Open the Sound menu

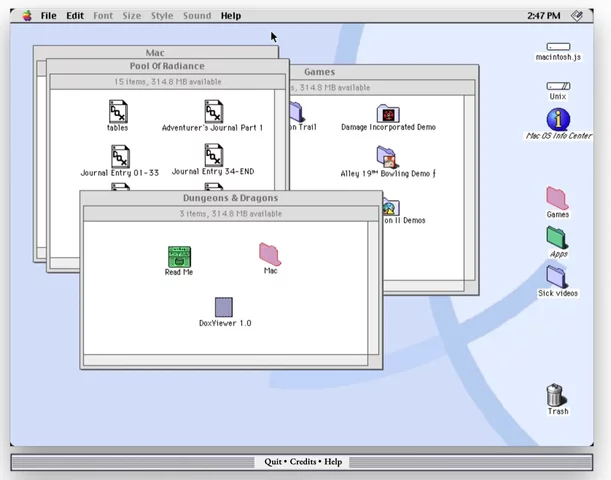pos(197,16)
